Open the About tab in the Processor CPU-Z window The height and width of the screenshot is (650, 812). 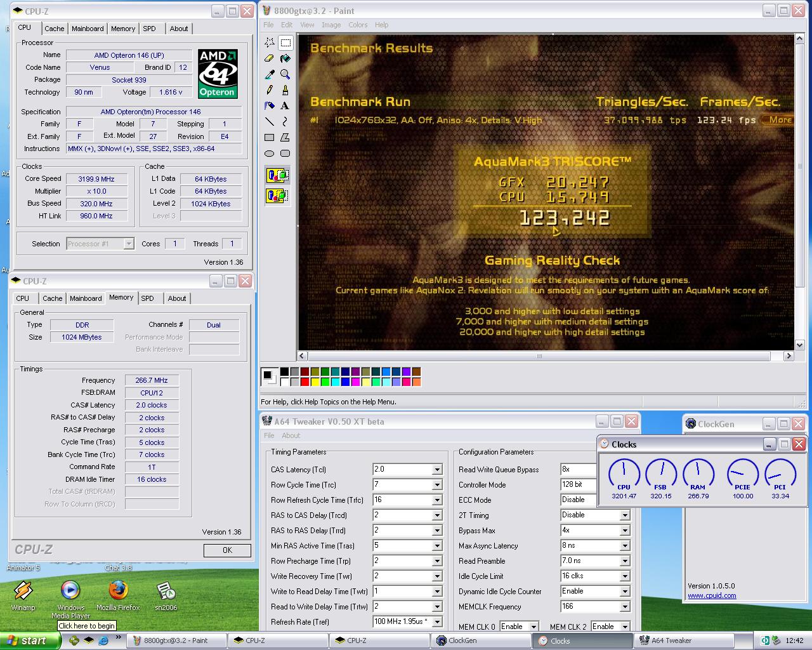[x=179, y=29]
